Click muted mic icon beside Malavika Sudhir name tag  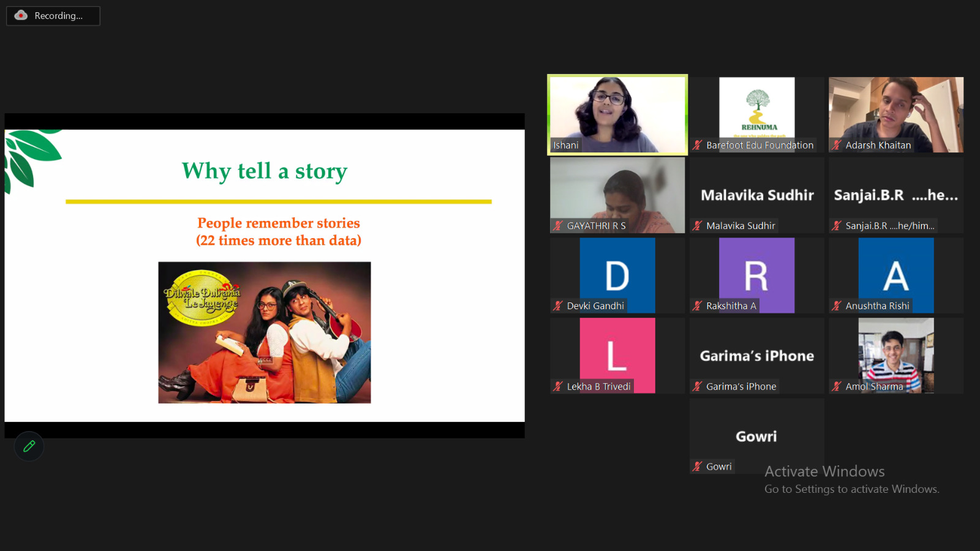(698, 225)
